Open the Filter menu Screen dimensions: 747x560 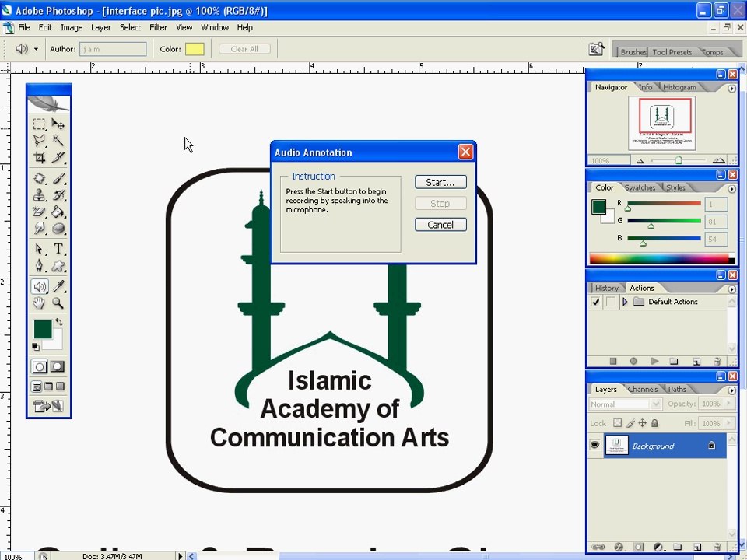158,28
